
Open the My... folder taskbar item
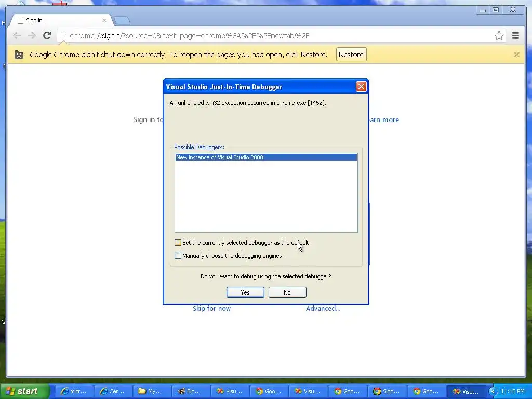click(x=152, y=391)
